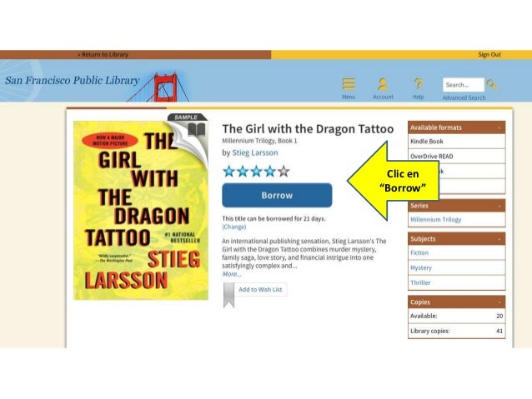Collapse the Subjects section
532x399 pixels.
click(499, 239)
